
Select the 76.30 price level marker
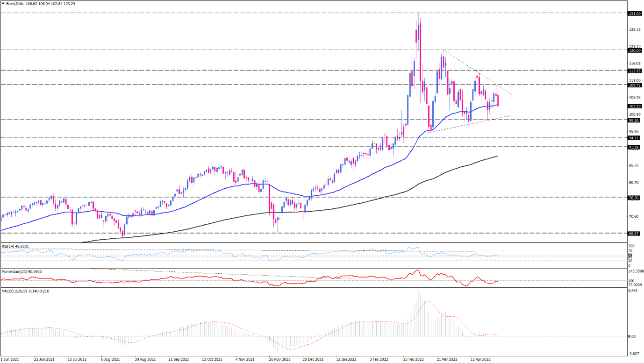[x=634, y=198]
